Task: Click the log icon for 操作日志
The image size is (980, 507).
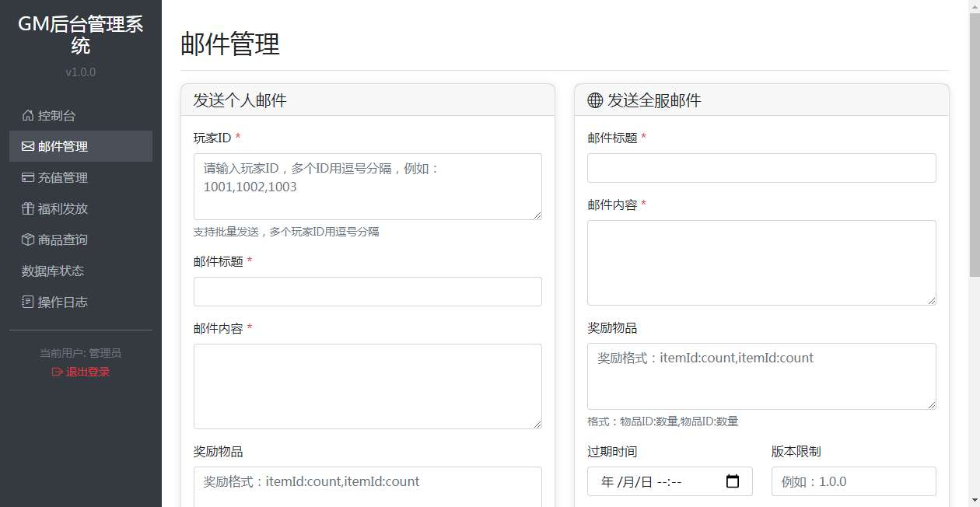Action: tap(28, 302)
